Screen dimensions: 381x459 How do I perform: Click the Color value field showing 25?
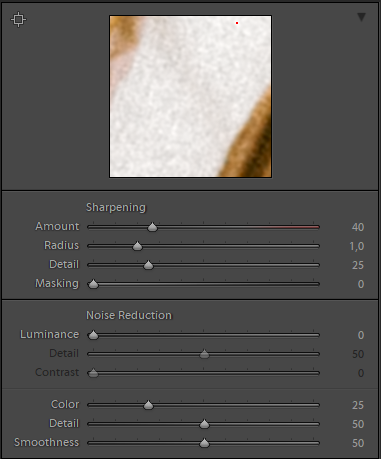point(358,405)
